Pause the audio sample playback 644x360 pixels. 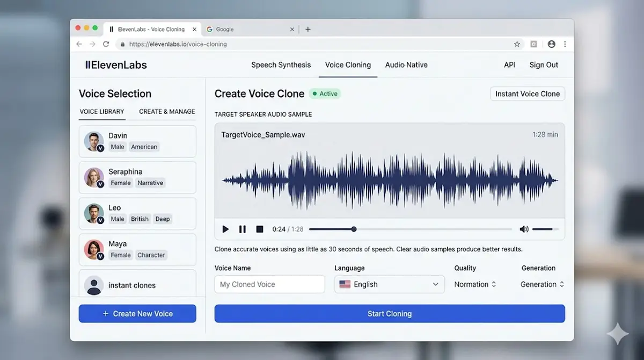pos(243,229)
